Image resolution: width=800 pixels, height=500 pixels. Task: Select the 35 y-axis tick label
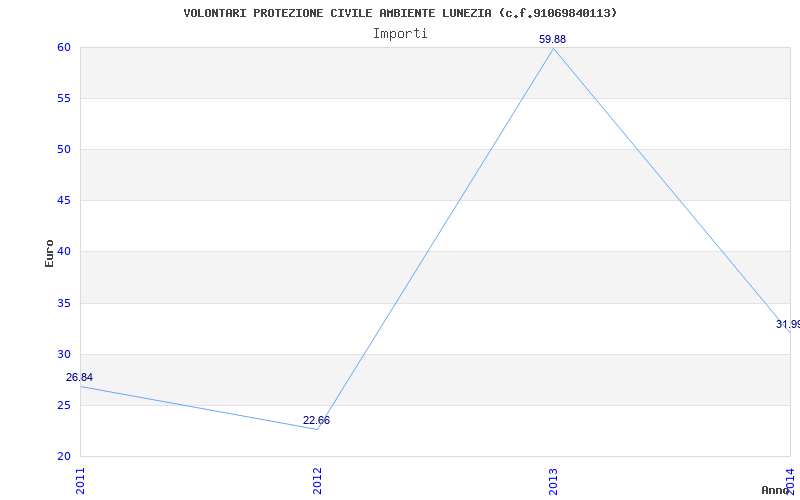tap(63, 304)
